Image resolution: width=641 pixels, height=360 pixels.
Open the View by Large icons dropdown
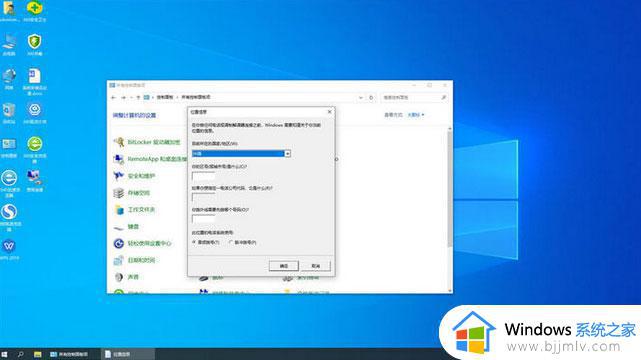(x=416, y=115)
